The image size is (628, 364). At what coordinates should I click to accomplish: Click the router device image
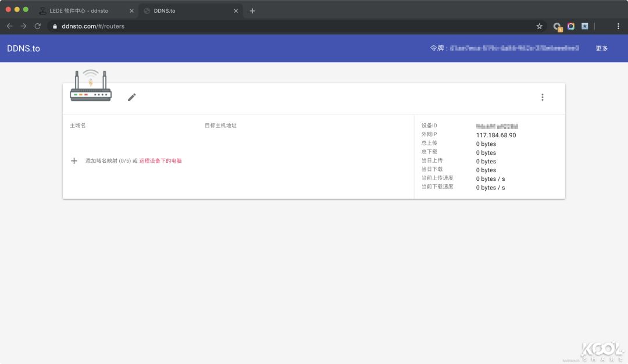(x=91, y=86)
